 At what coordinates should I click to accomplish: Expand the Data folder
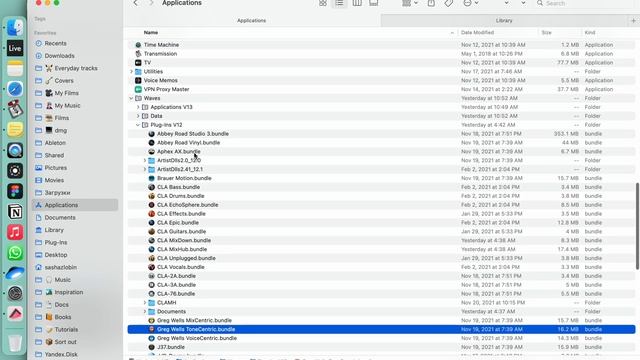click(138, 116)
